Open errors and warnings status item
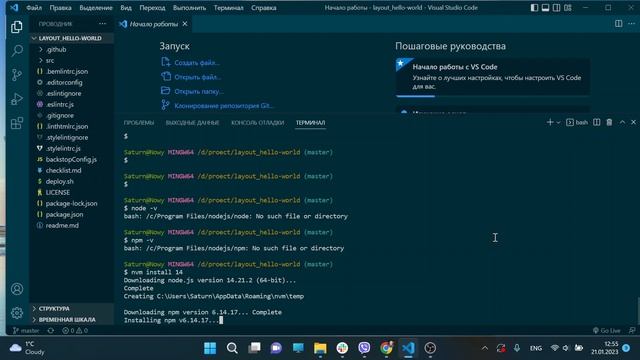 click(75, 331)
